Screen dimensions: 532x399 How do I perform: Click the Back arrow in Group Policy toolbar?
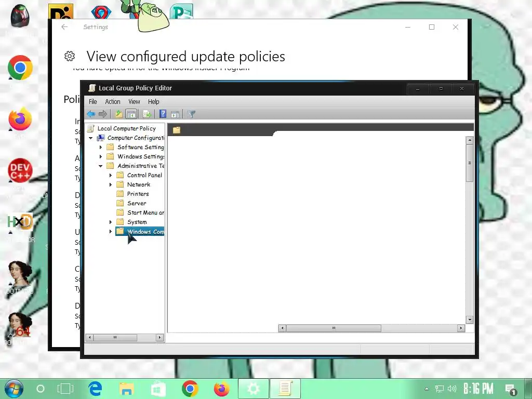coord(91,114)
